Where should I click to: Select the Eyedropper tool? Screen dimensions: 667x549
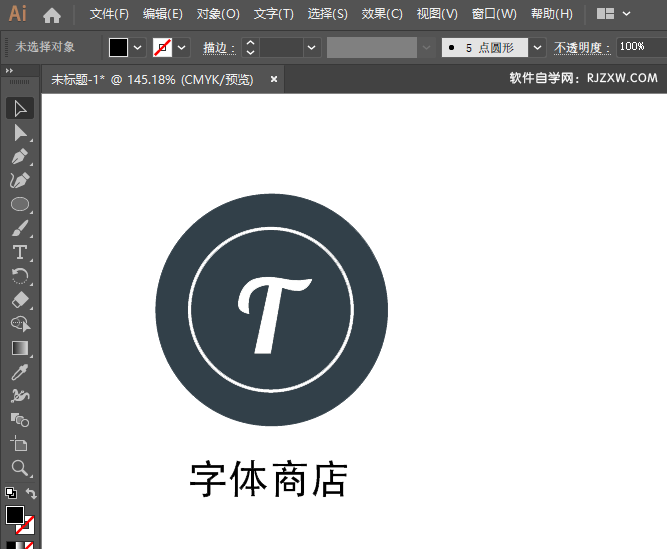tap(20, 372)
